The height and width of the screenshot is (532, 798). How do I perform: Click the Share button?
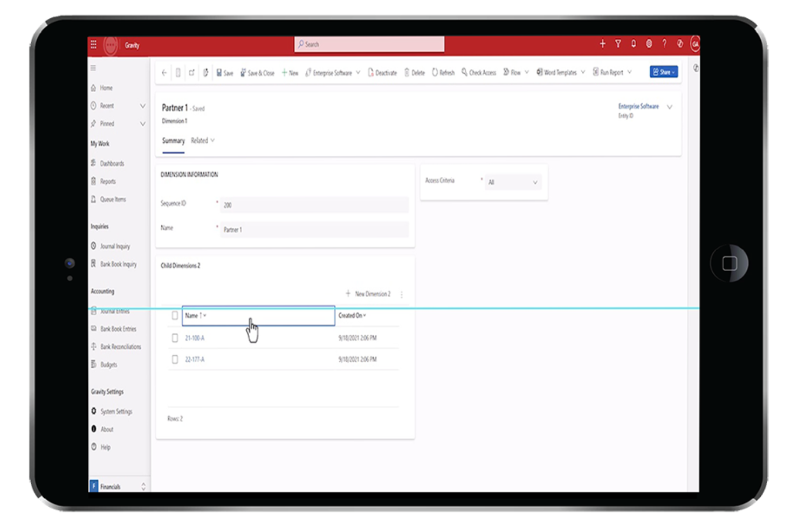[664, 72]
